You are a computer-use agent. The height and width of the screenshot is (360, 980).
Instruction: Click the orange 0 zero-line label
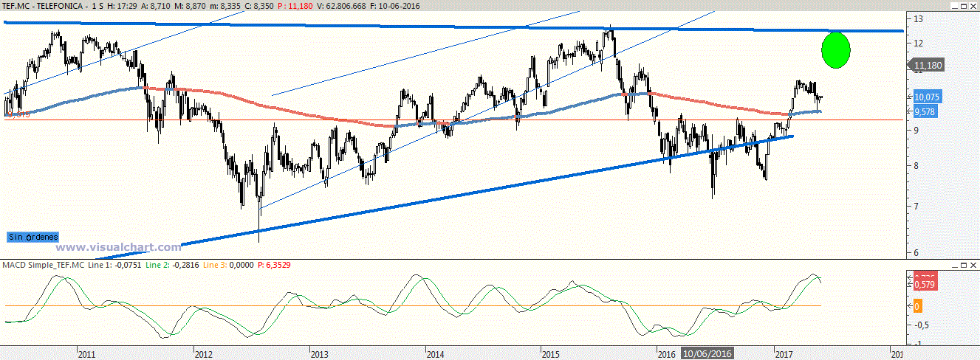pos(916,305)
